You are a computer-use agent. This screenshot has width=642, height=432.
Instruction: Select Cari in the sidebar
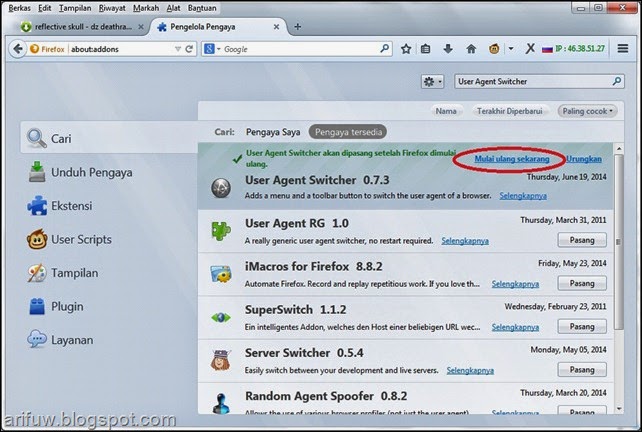(x=109, y=138)
